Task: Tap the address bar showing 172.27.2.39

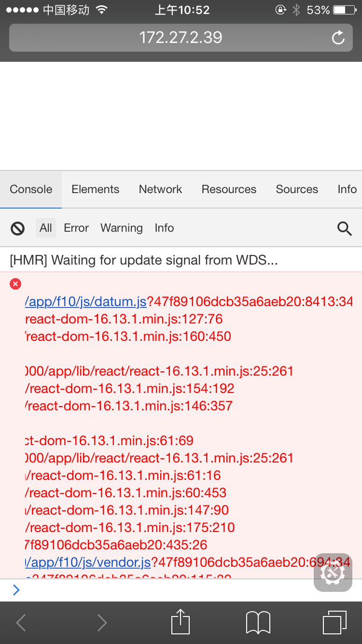Action: point(180,37)
